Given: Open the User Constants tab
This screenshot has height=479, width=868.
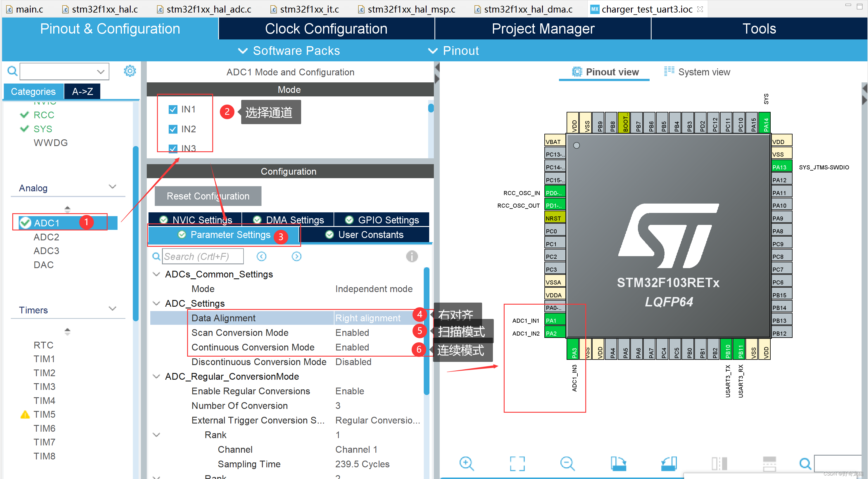Looking at the screenshot, I should point(364,235).
